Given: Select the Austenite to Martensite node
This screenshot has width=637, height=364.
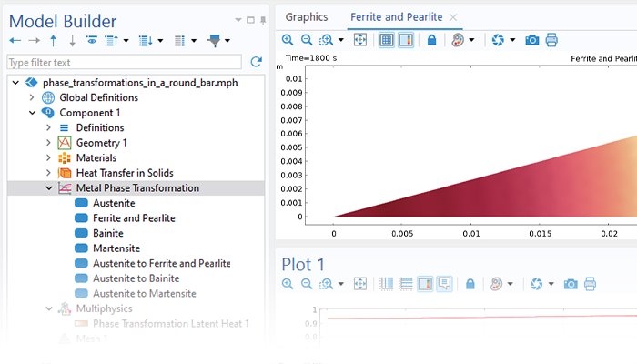Looking at the screenshot, I should (x=144, y=293).
